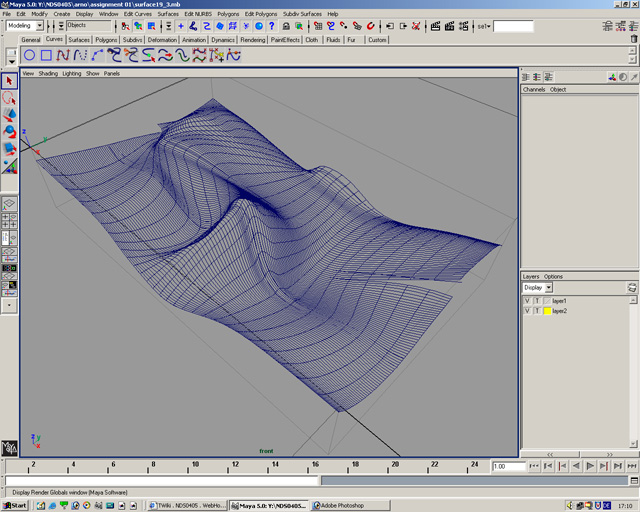Create a NURBS square from shelf
640x512 pixels.
46,55
